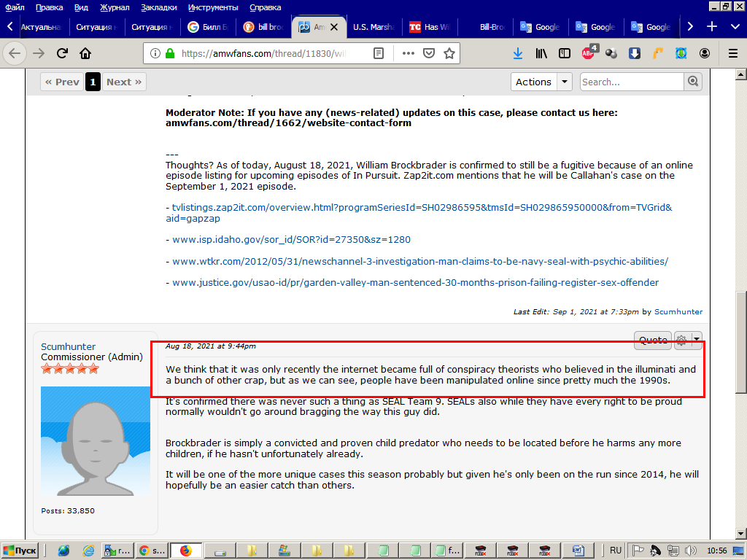Toggle the sidebar view icon

tap(565, 53)
